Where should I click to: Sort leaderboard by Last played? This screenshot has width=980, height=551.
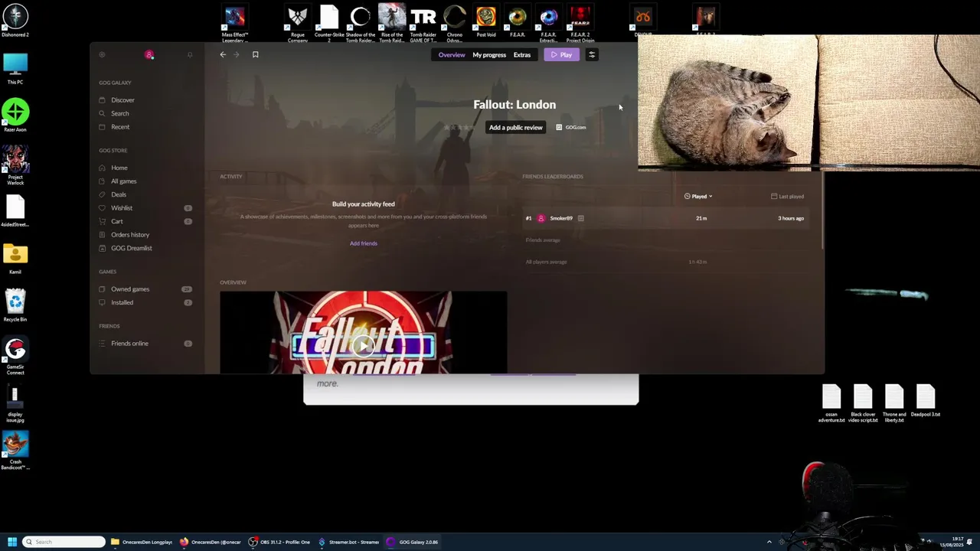coord(788,197)
